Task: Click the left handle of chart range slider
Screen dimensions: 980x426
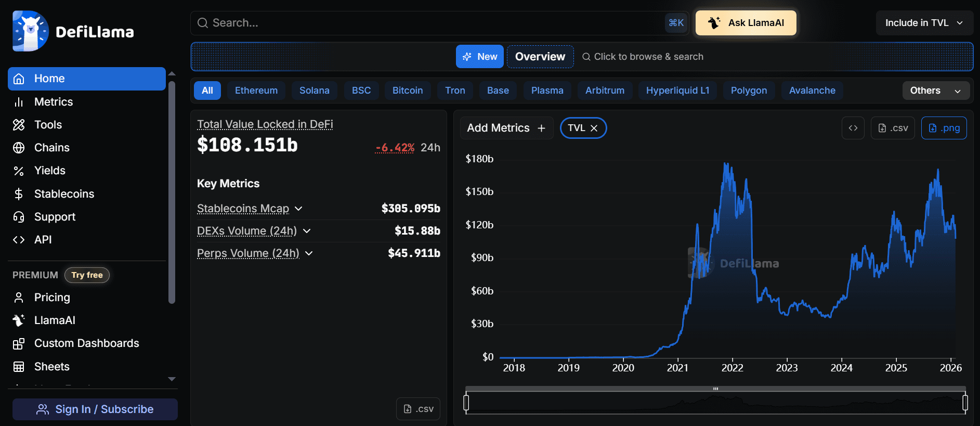Action: coord(466,403)
